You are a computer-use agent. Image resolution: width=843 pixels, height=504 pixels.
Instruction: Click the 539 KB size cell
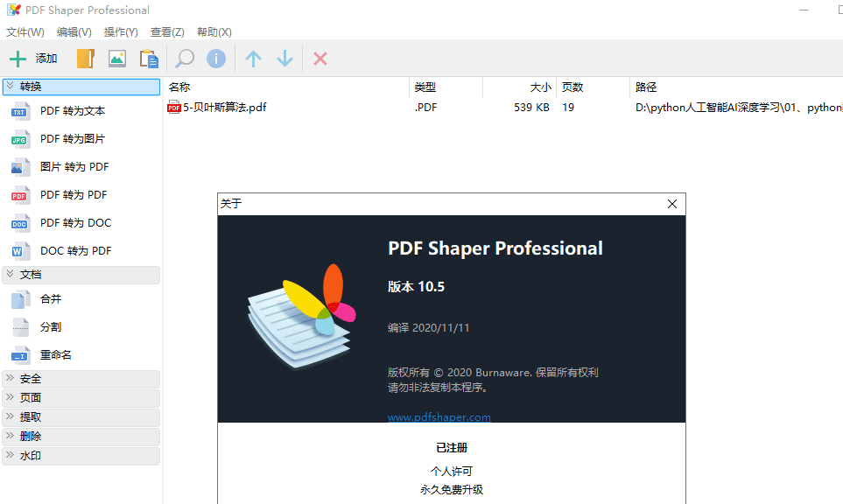tap(531, 108)
